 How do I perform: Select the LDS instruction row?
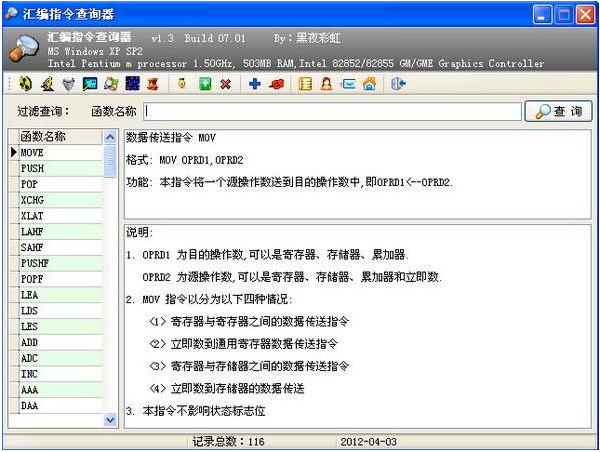(60, 311)
